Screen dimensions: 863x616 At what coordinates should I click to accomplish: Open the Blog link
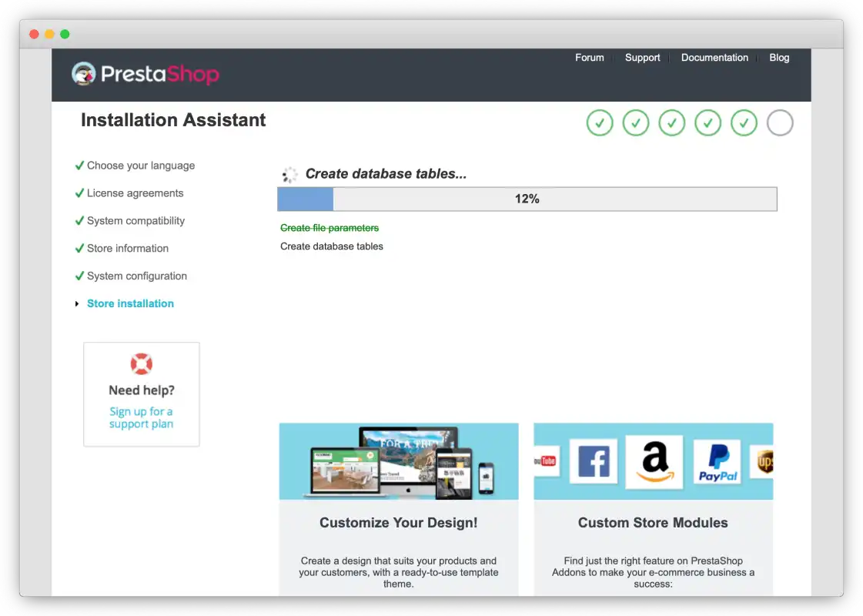[x=779, y=57]
